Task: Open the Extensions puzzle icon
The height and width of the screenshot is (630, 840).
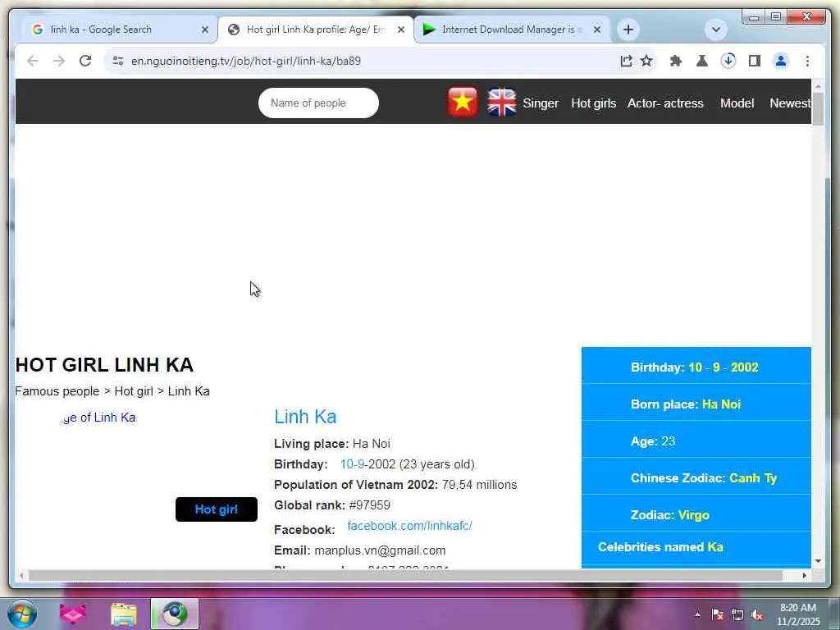Action: click(676, 61)
